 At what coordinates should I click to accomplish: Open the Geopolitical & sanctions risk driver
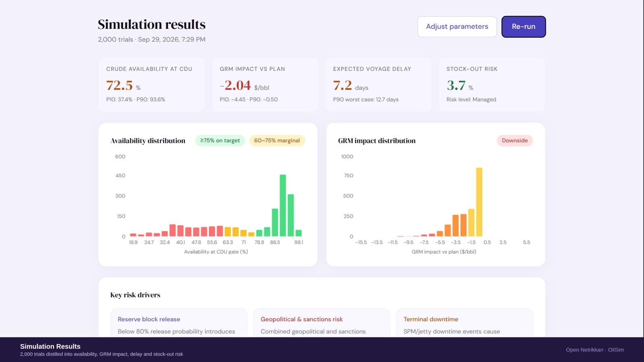[x=322, y=323]
